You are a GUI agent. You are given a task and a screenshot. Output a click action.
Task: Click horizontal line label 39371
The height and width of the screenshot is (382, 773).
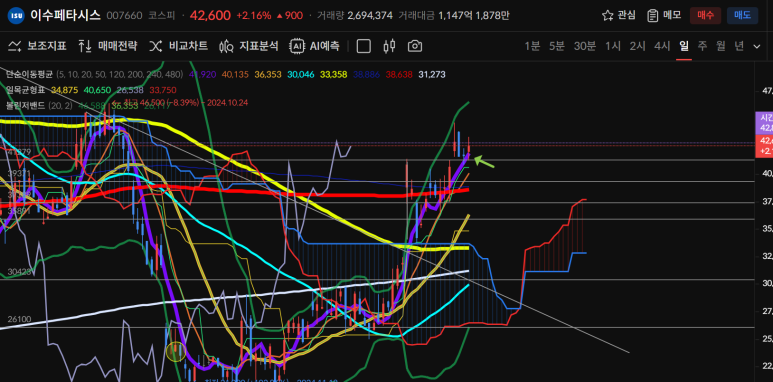click(x=20, y=174)
